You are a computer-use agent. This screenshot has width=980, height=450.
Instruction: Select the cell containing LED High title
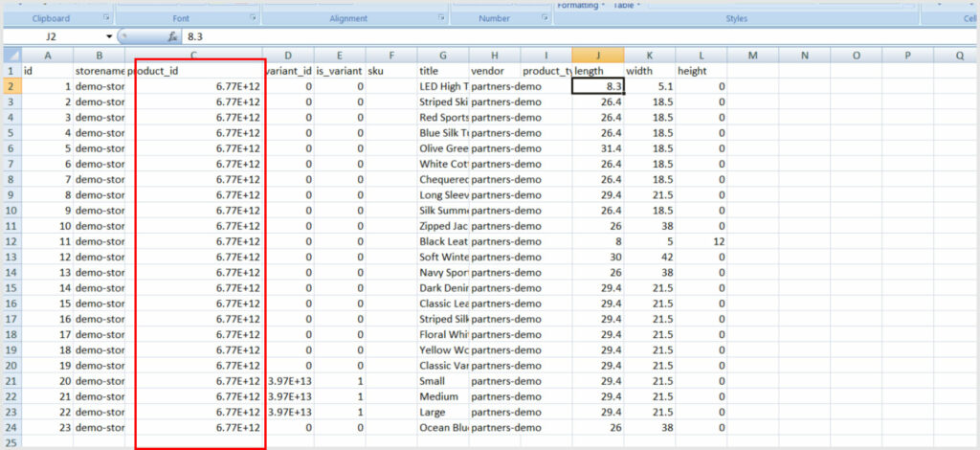[x=442, y=86]
